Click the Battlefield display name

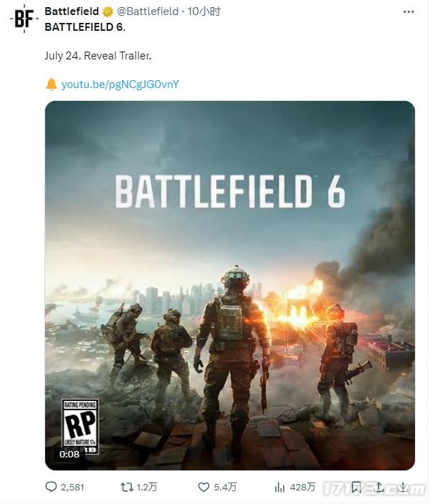(x=72, y=11)
